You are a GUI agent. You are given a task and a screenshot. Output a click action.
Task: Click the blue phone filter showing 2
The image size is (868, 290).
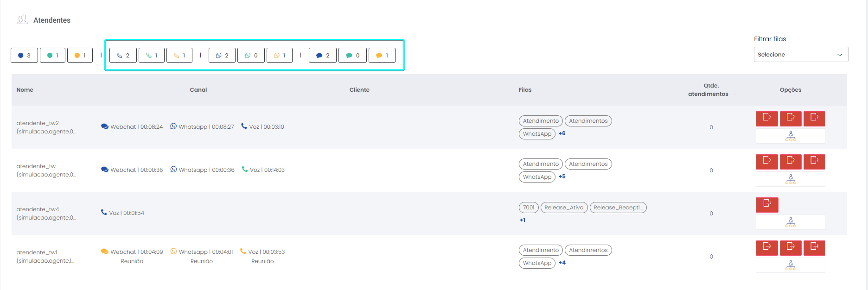(x=123, y=55)
